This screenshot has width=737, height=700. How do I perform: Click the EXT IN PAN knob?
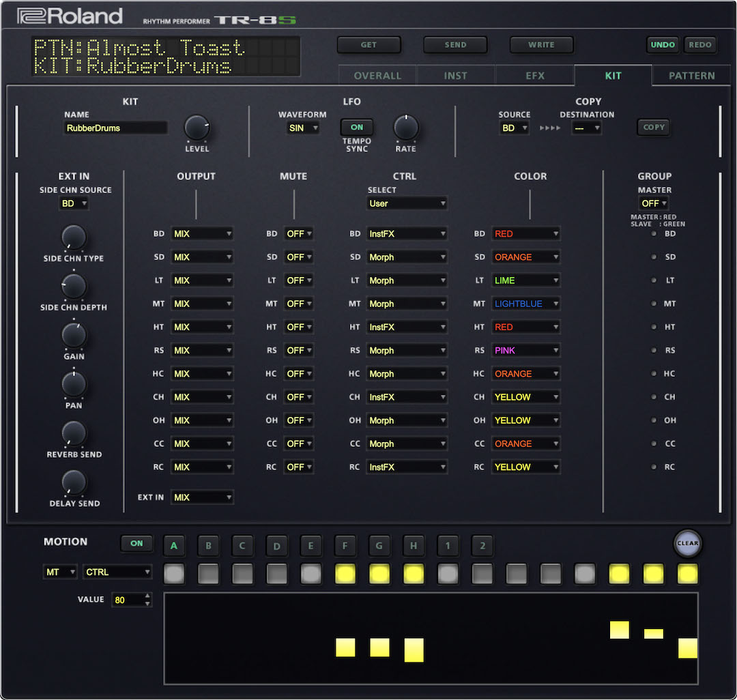point(74,384)
